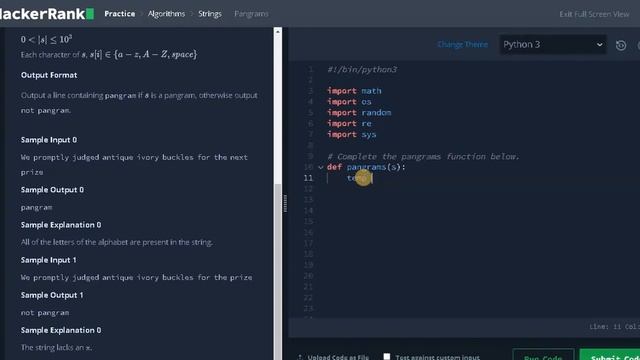Click the 'Output Format' heading

tap(49, 75)
